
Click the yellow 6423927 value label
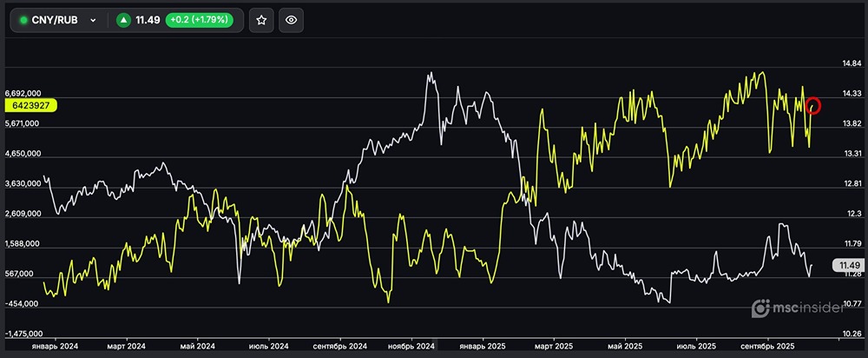pos(31,105)
